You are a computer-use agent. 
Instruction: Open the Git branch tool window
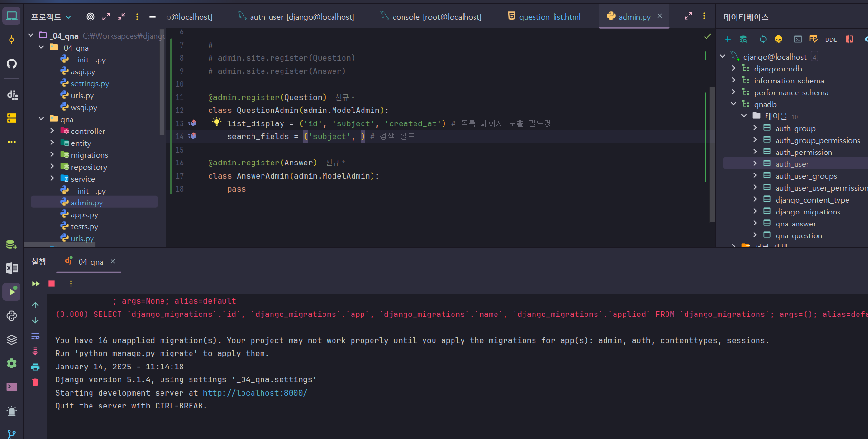pos(12,434)
